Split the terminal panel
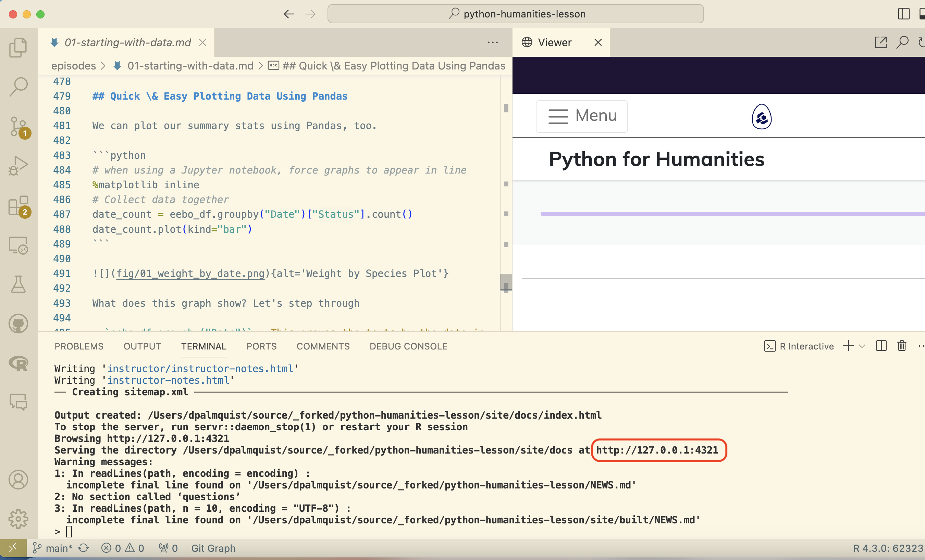Image resolution: width=925 pixels, height=560 pixels. click(x=881, y=346)
